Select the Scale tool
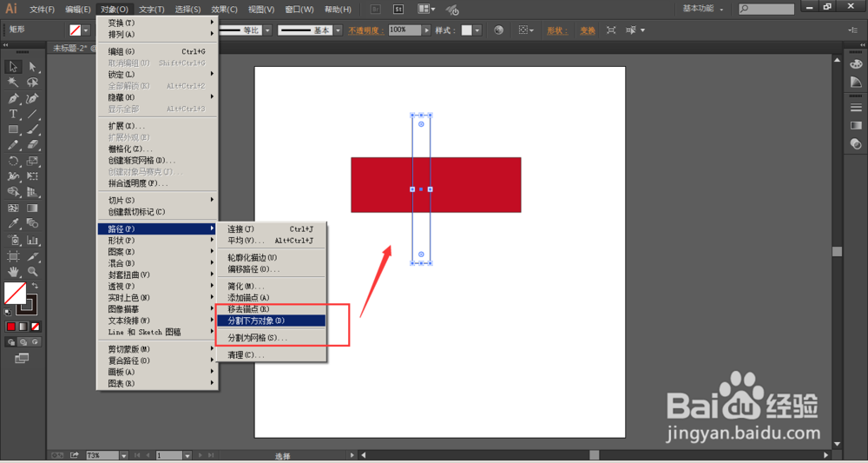 pos(33,162)
